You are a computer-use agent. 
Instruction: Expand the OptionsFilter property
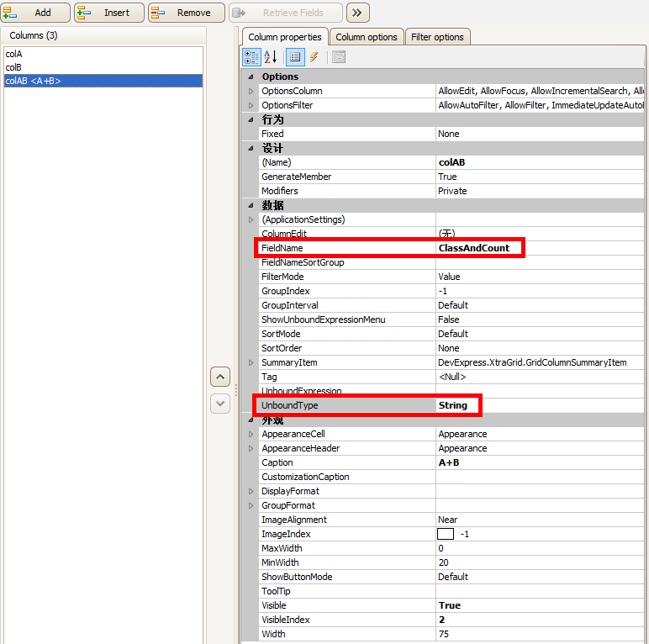(x=251, y=105)
